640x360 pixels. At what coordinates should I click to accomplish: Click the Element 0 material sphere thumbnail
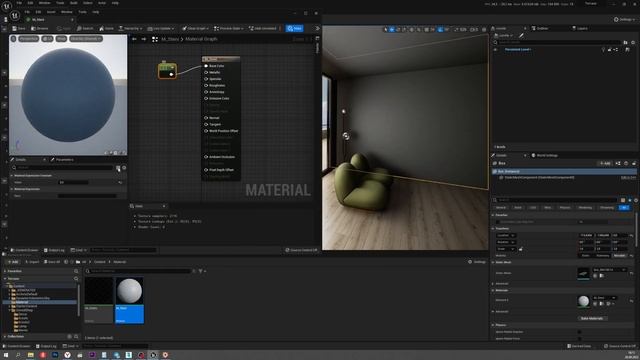[x=583, y=301]
